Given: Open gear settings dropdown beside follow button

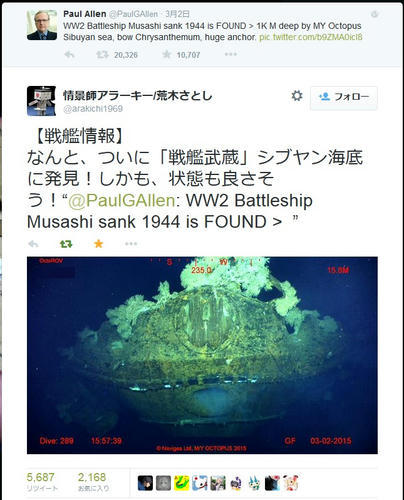Looking at the screenshot, I should (x=297, y=96).
